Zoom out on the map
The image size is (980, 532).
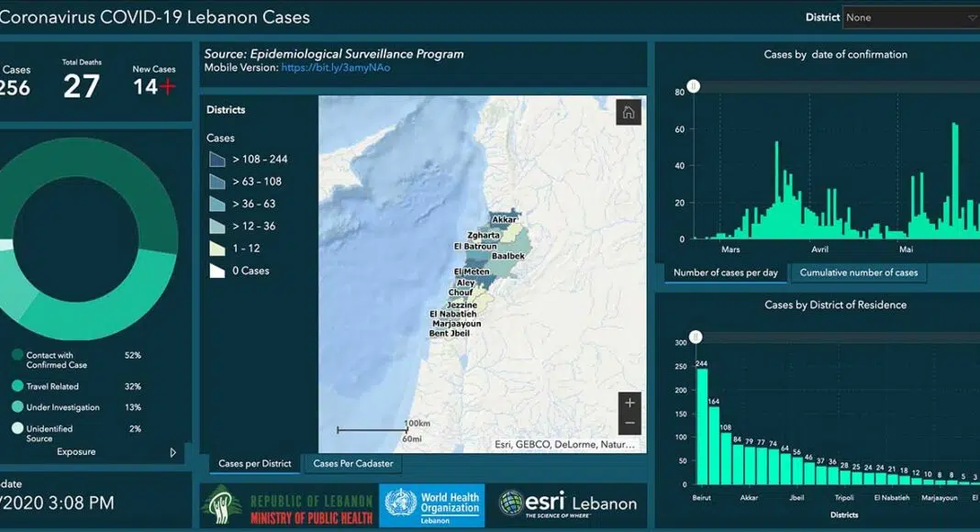pos(629,424)
